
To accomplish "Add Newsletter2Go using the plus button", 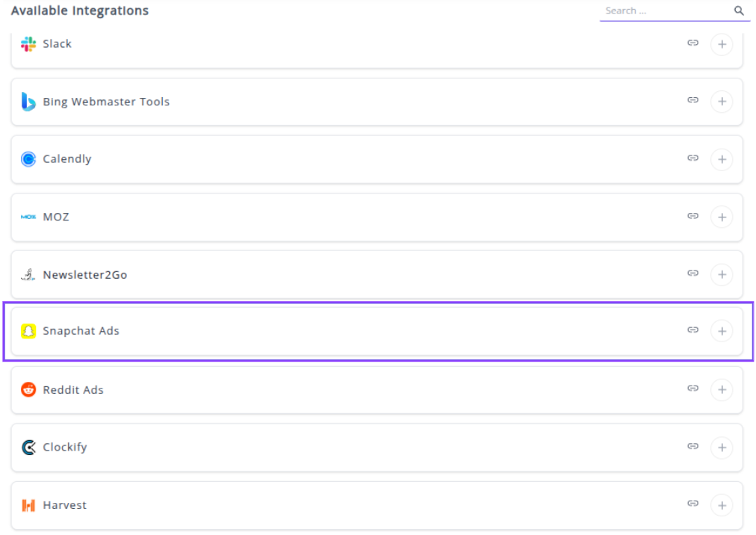I will pyautogui.click(x=721, y=275).
